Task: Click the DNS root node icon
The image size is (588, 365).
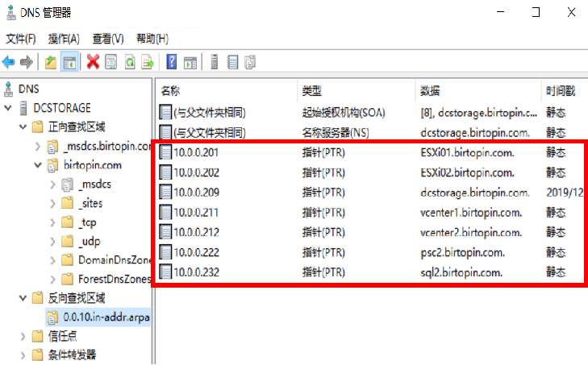Action: click(x=9, y=89)
